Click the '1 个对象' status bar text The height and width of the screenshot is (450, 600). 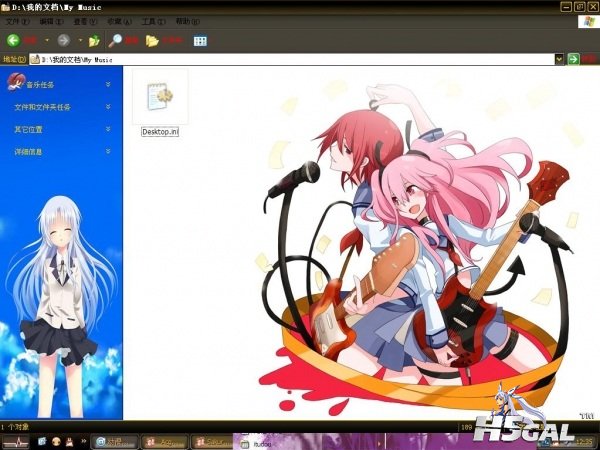pos(15,427)
